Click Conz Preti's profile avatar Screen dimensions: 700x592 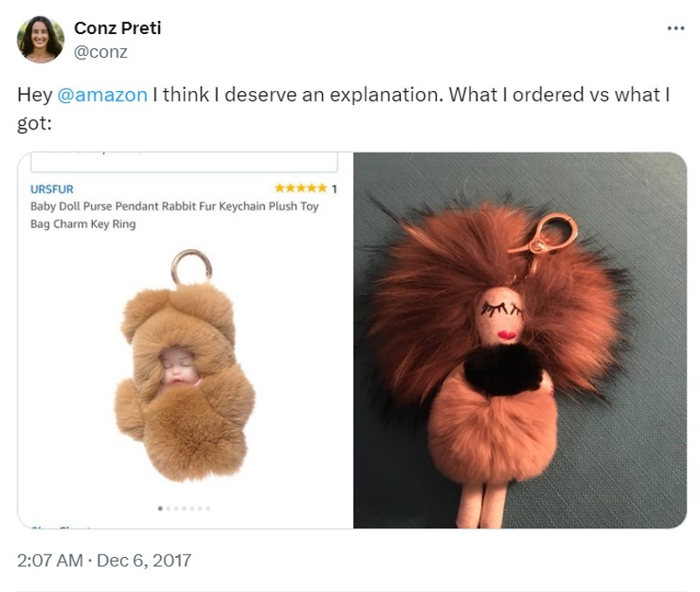(40, 39)
